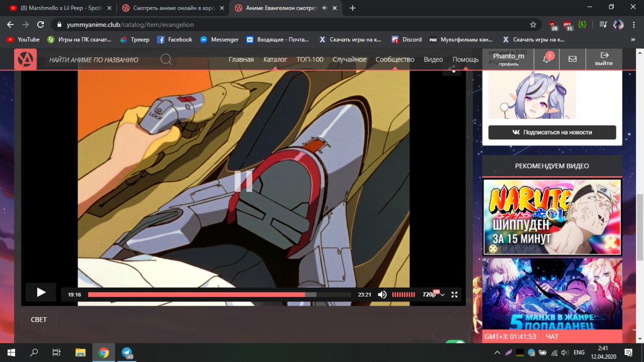The width and height of the screenshot is (644, 362).
Task: Reload the current page
Action: point(41,24)
